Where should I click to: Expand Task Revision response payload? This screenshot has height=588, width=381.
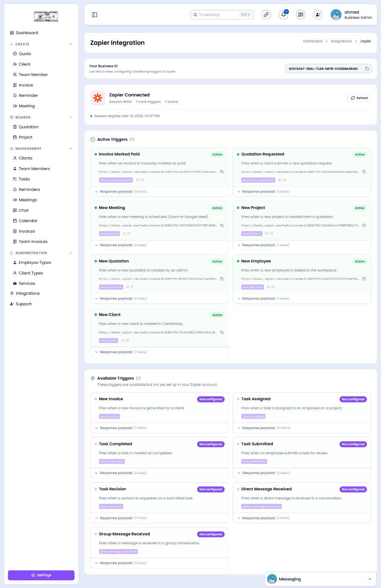tap(159, 518)
